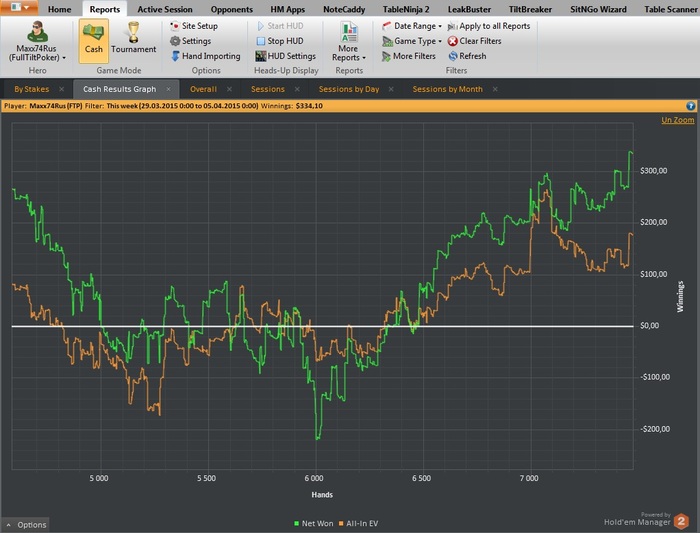Viewport: 700px width, 533px height.
Task: Refresh the report
Action: pos(467,56)
